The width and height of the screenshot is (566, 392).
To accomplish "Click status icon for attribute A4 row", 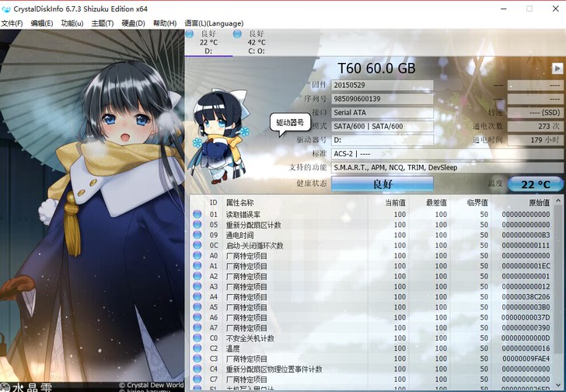I will (197, 296).
